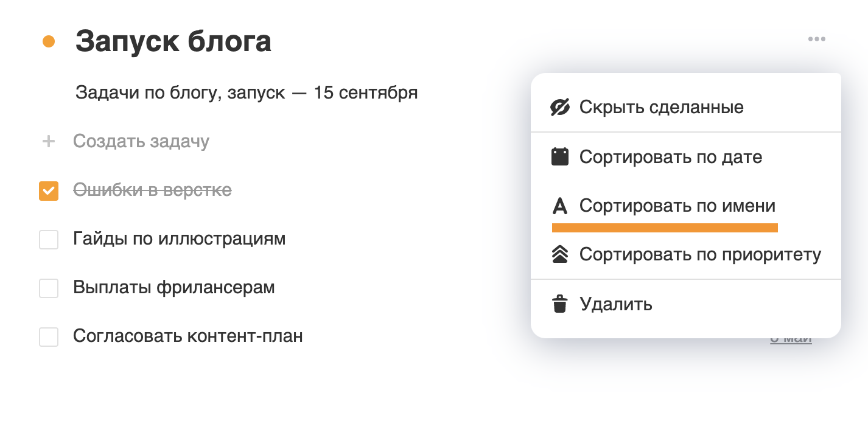
Task: Click 'Удалить' to delete the project
Action: pyautogui.click(x=615, y=304)
